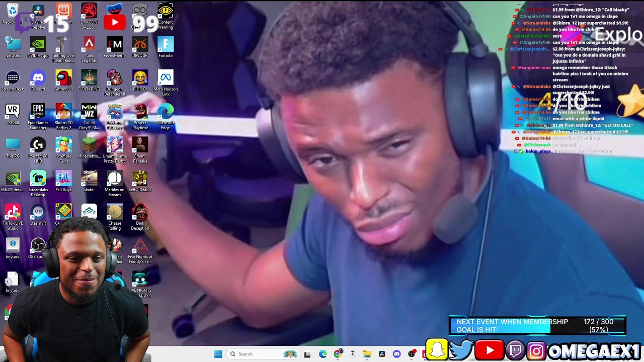Launch Among Us from the desktop

[64, 81]
